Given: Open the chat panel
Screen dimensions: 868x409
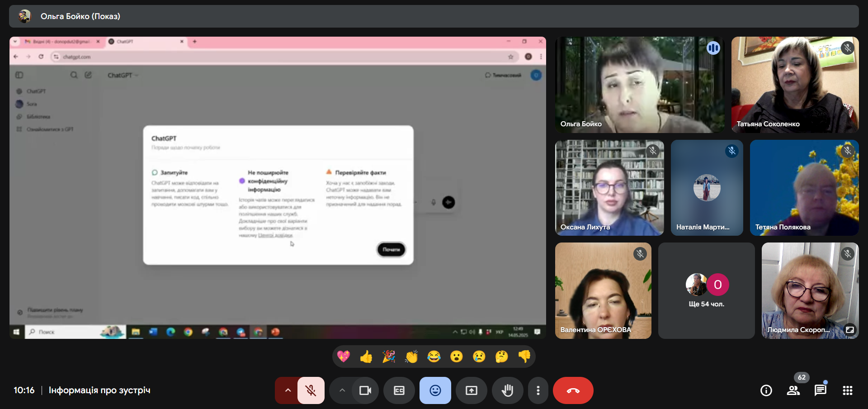Looking at the screenshot, I should (x=821, y=390).
